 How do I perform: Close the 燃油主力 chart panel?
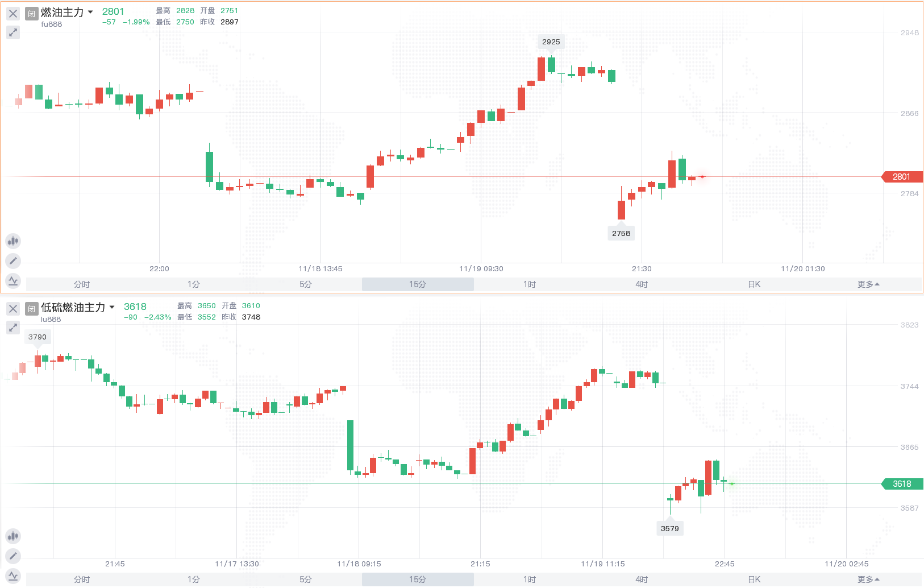pos(13,14)
